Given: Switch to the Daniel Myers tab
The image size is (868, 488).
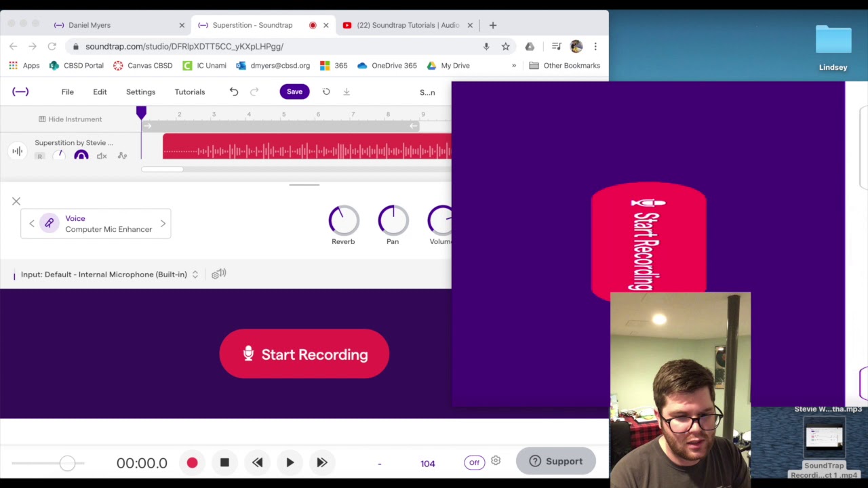Looking at the screenshot, I should coord(119,25).
